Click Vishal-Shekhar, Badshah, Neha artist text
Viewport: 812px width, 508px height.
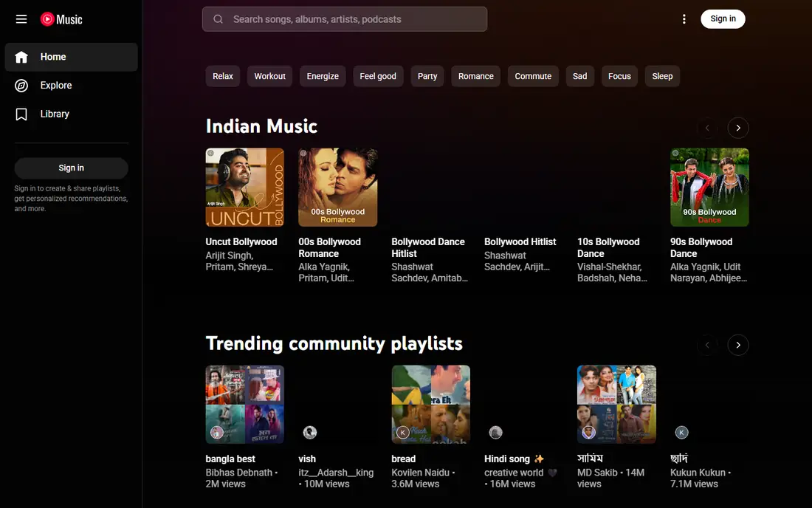coord(612,272)
